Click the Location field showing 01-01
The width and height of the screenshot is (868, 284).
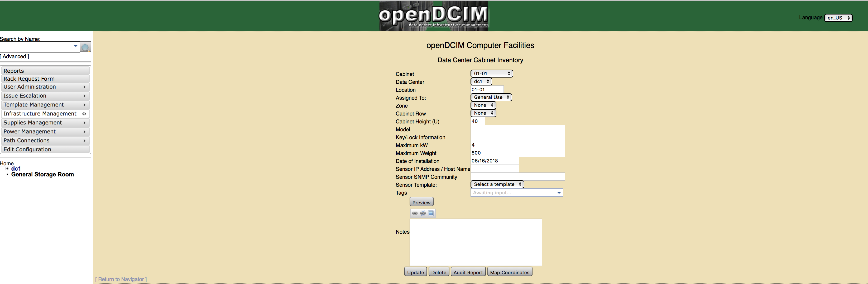click(487, 90)
